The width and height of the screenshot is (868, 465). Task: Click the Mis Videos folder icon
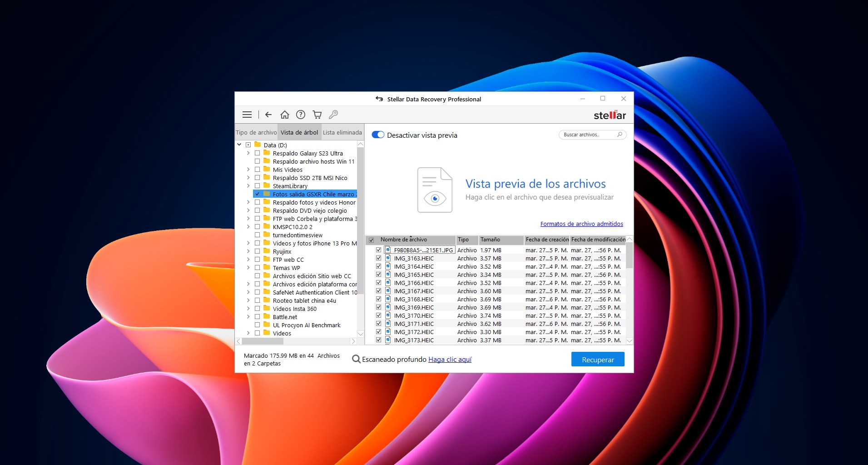(267, 169)
